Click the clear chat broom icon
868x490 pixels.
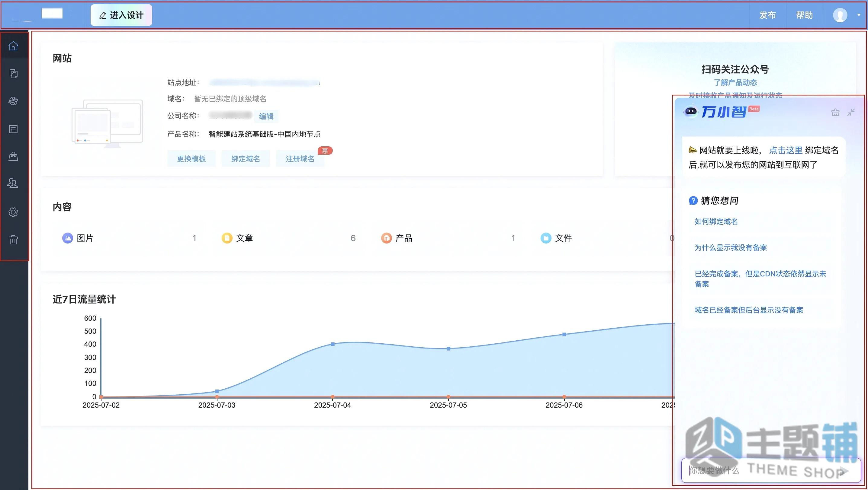coord(835,112)
